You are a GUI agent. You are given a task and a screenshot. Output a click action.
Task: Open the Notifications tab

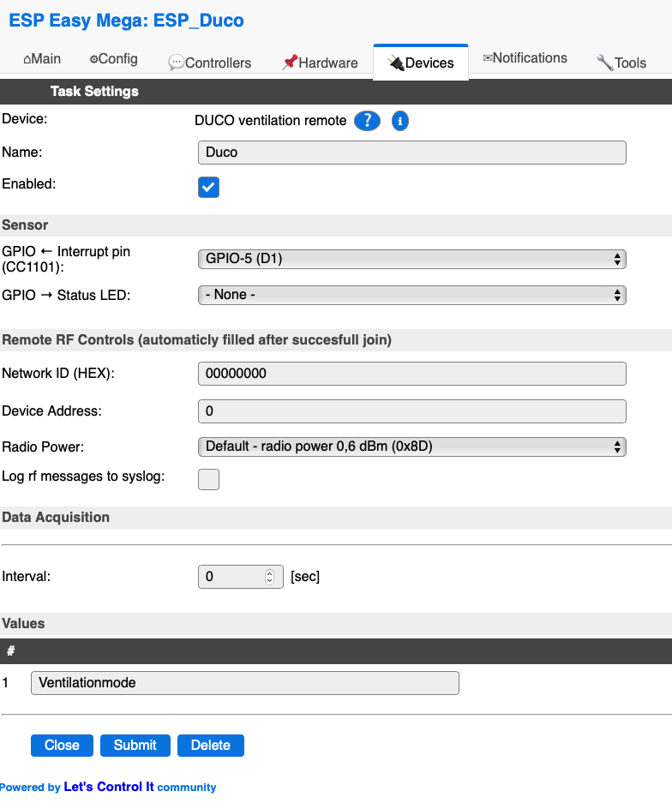[525, 58]
